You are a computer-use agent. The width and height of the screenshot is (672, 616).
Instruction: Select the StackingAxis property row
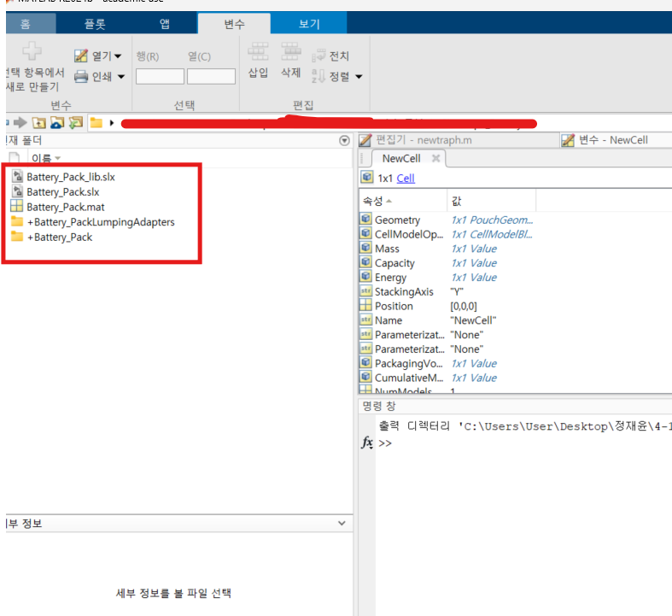(x=447, y=292)
